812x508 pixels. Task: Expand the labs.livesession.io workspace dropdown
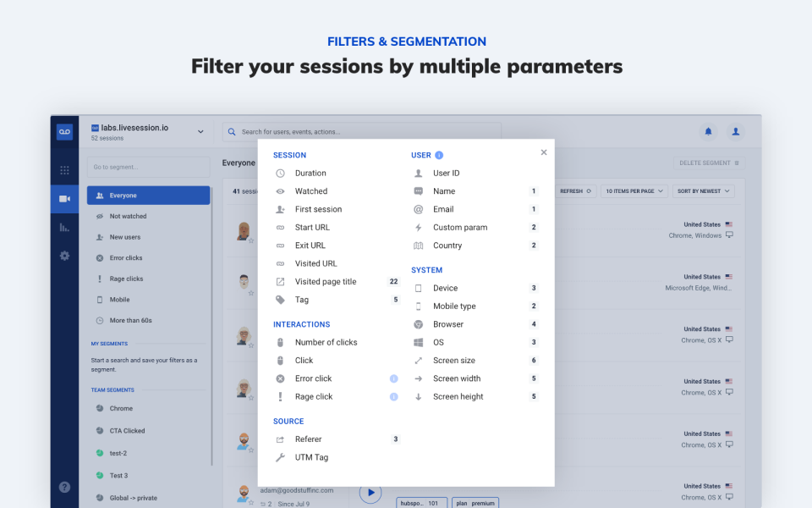tap(200, 131)
